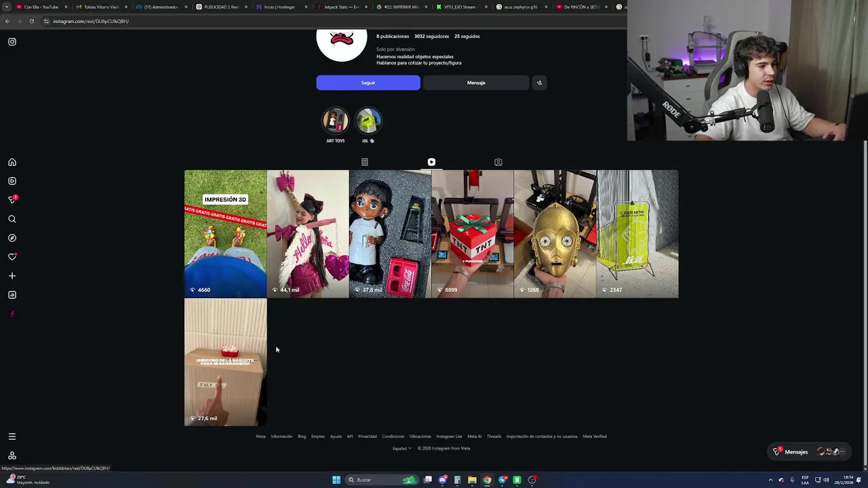Open the unboxing reel with 27,6 mil views
The image size is (868, 488).
pos(225,363)
